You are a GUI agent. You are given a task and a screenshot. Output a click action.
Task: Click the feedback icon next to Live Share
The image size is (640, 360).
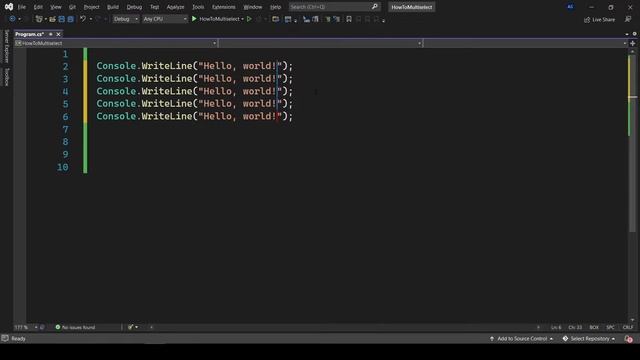coord(628,19)
